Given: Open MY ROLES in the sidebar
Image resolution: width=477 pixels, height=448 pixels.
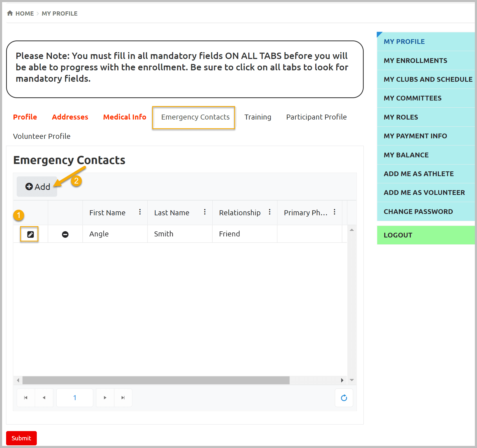Looking at the screenshot, I should coord(426,117).
